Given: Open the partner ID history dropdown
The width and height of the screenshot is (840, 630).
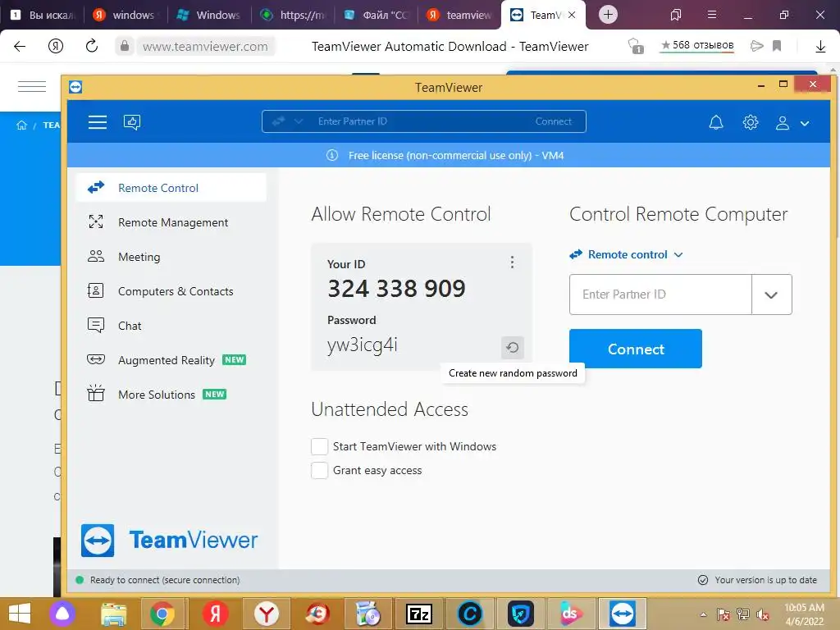Looking at the screenshot, I should point(771,294).
